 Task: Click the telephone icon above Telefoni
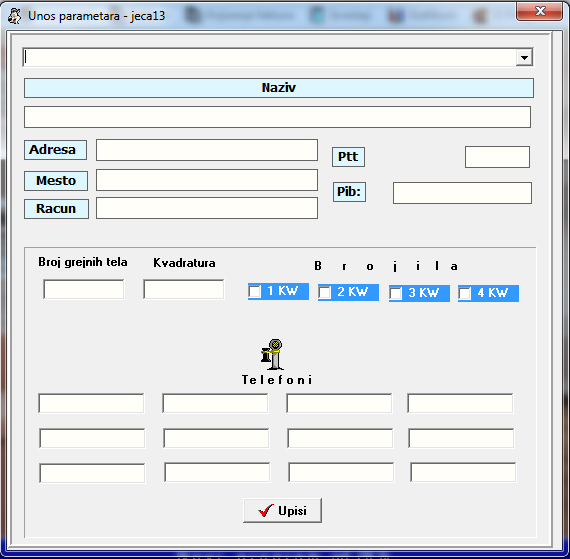coord(272,355)
